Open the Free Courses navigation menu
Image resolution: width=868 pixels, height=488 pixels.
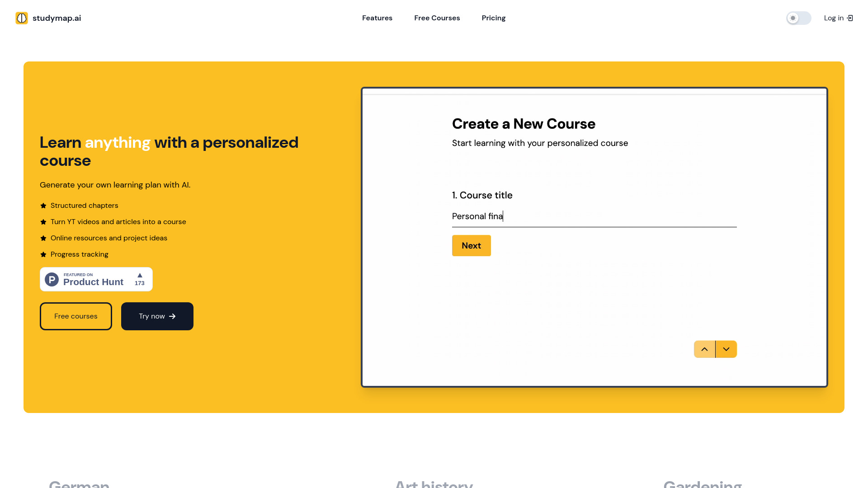[x=437, y=18]
